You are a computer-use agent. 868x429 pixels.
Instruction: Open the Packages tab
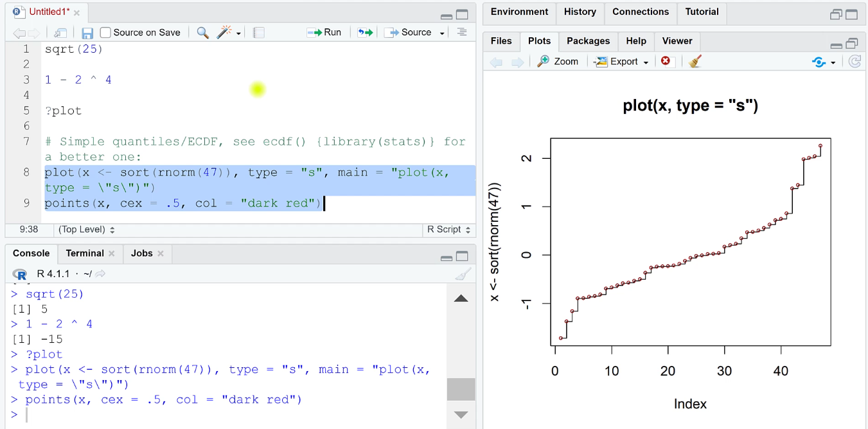tap(588, 41)
